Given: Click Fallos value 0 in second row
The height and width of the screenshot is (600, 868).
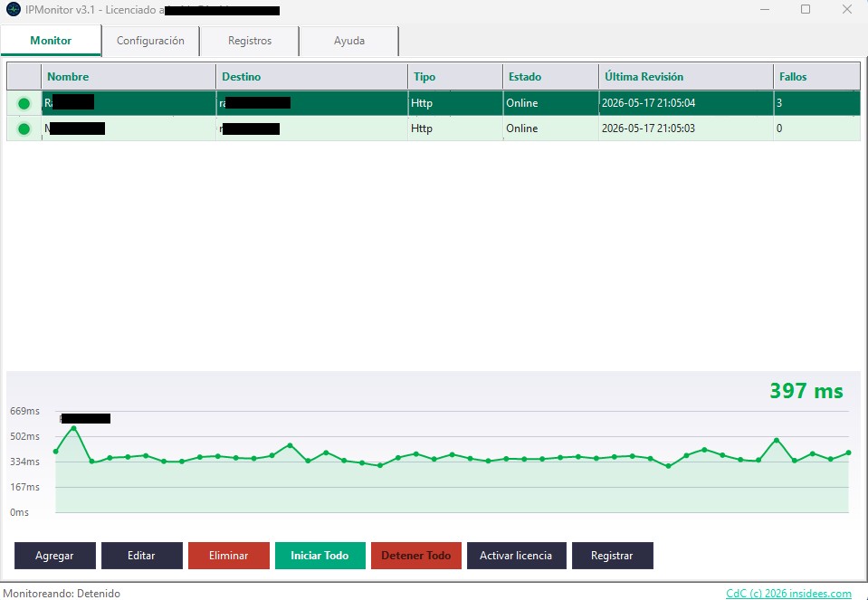Looking at the screenshot, I should (x=779, y=129).
